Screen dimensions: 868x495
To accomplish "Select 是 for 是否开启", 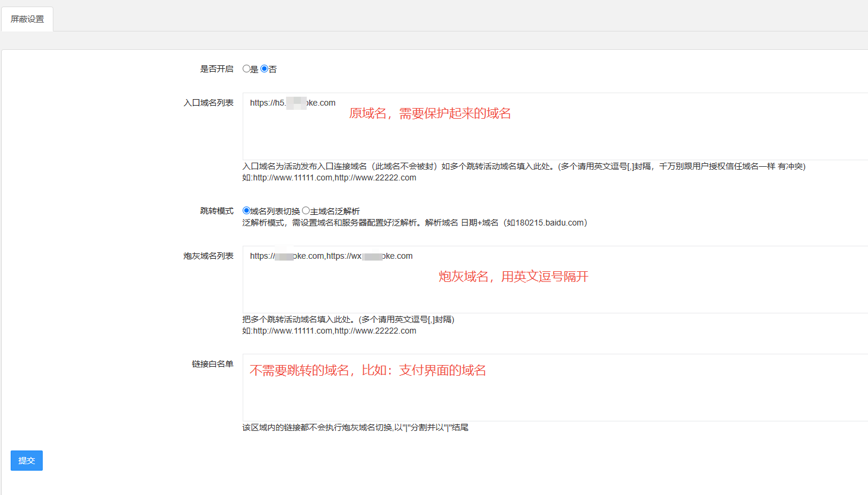I will tap(246, 69).
